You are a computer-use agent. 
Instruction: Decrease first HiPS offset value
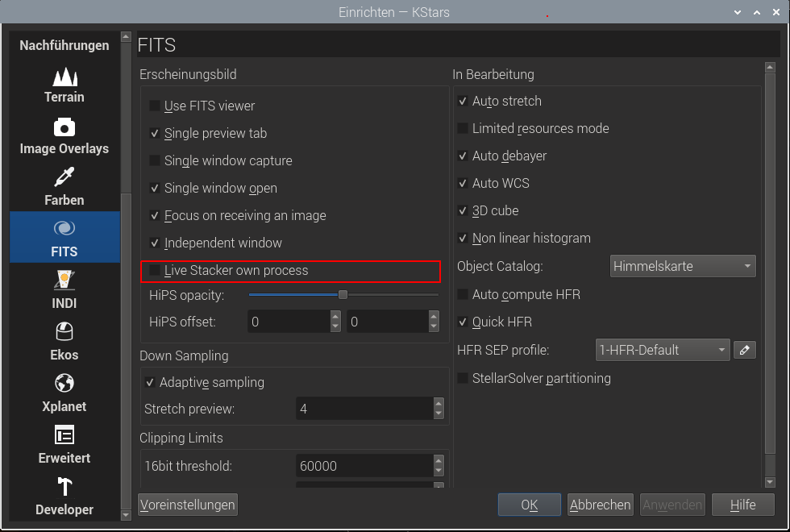pos(335,327)
